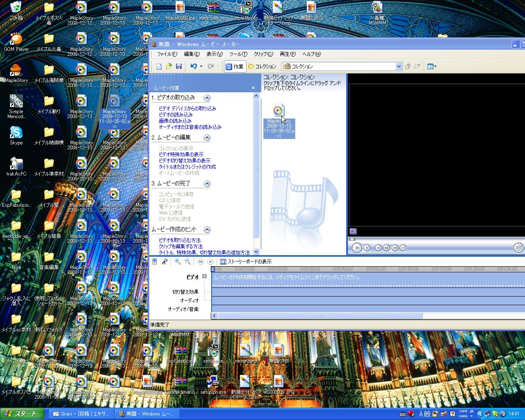Image resolution: width=525 pixels, height=420 pixels.
Task: Open the 再生(P) menu
Action: (x=288, y=54)
